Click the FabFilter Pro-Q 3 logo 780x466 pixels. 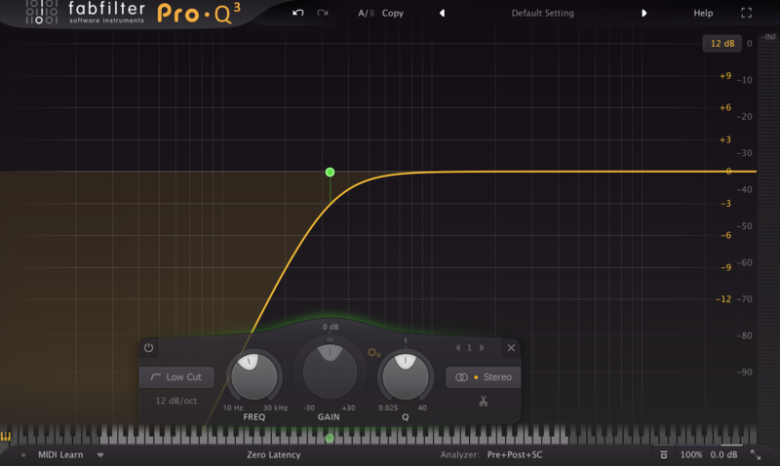[133, 13]
